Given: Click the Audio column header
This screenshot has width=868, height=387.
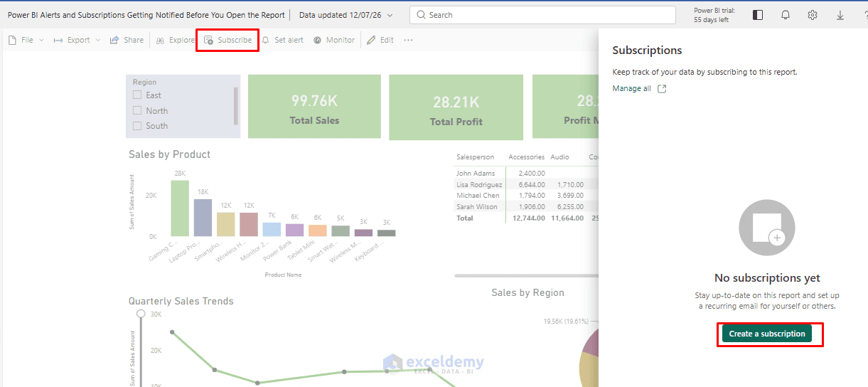Looking at the screenshot, I should point(559,157).
